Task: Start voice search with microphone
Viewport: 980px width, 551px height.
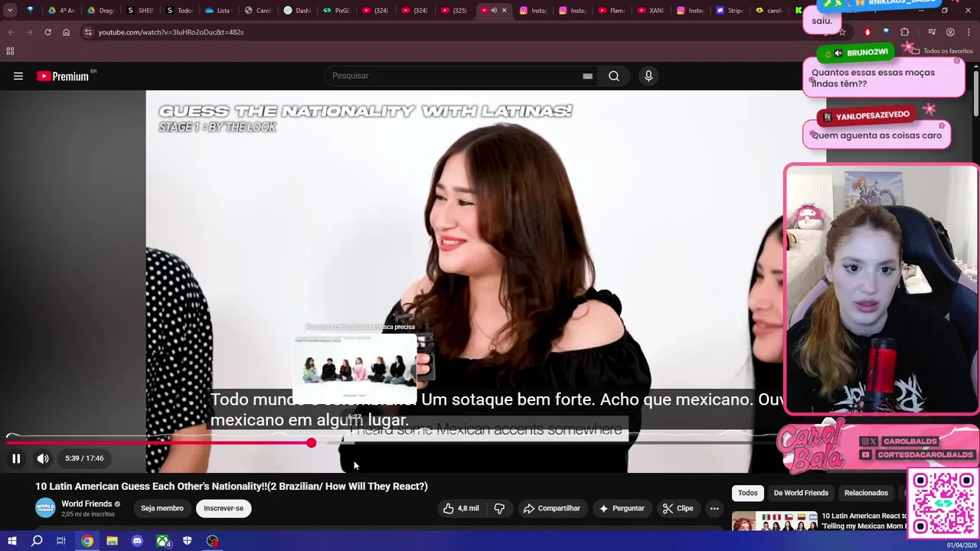Action: tap(648, 76)
